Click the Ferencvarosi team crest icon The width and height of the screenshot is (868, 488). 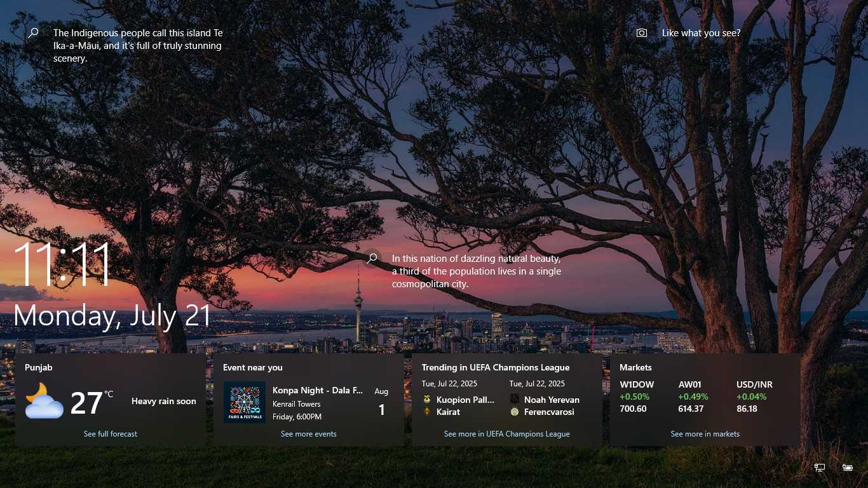click(x=515, y=412)
